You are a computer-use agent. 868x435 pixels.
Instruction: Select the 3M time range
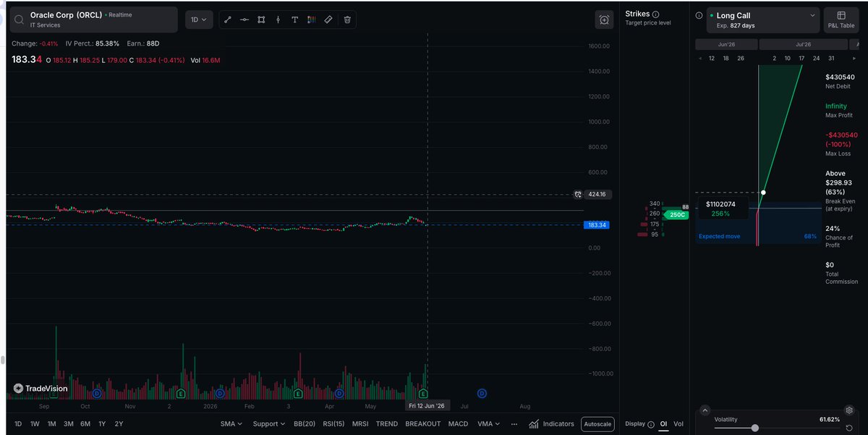[69, 424]
